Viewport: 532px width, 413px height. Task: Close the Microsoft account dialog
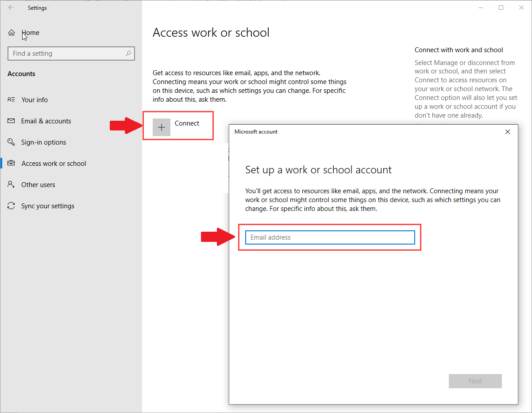[x=507, y=131]
